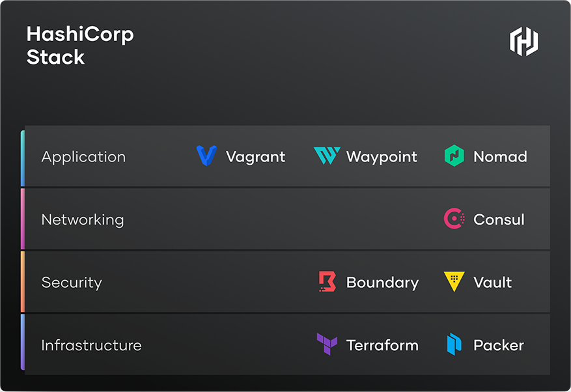Click the orange Security color bar

tap(23, 282)
